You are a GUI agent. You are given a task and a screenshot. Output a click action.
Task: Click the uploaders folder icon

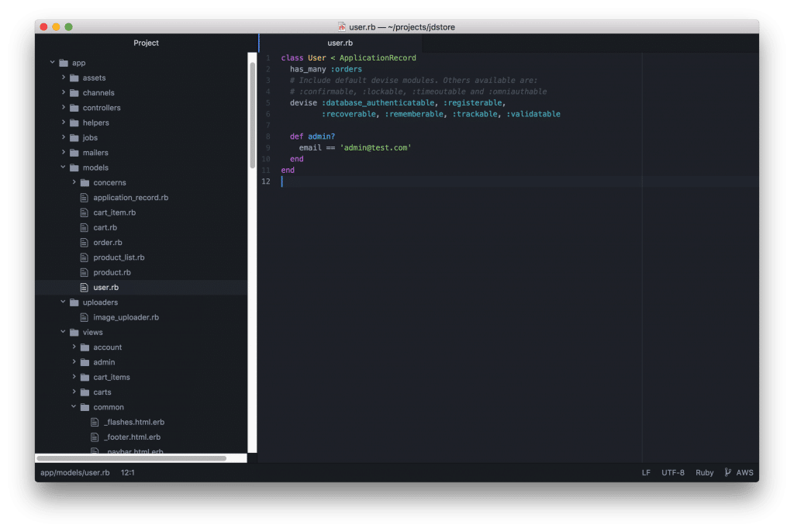pos(74,302)
